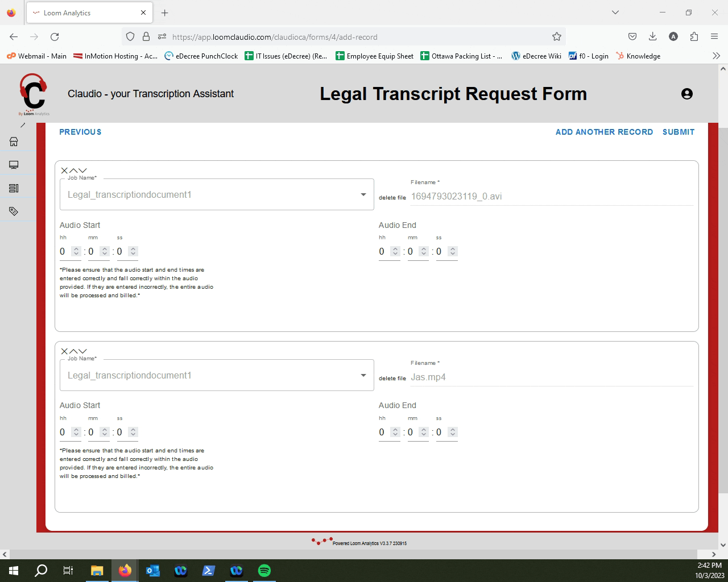The height and width of the screenshot is (582, 728).
Task: Remove the first record using the X icon
Action: click(64, 170)
